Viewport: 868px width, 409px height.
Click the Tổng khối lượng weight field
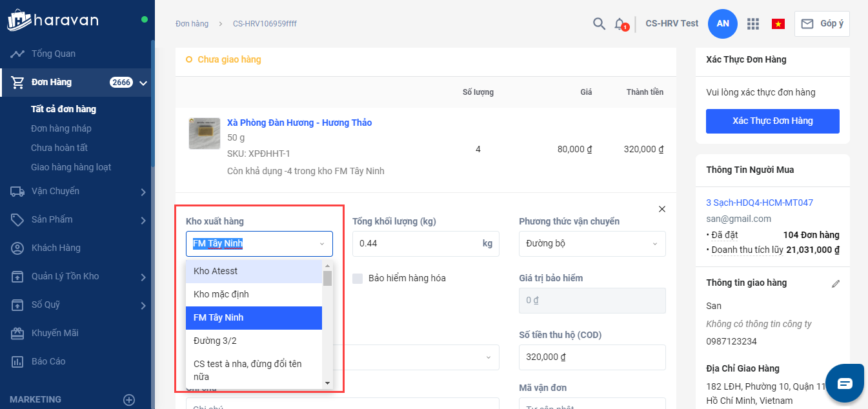(x=418, y=244)
